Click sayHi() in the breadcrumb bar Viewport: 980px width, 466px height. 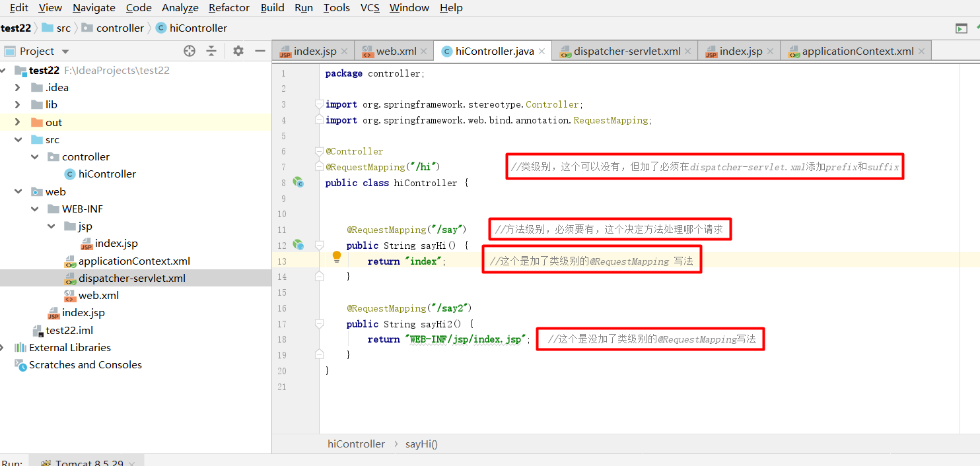421,444
